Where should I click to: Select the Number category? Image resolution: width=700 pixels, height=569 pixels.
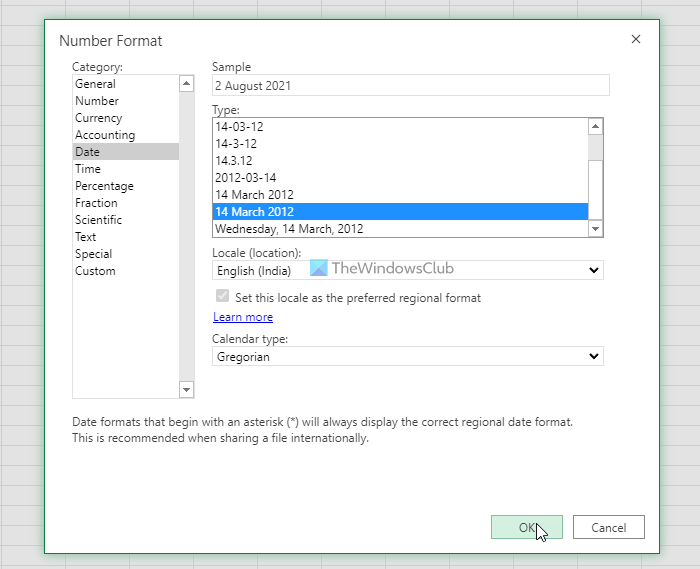coord(125,101)
